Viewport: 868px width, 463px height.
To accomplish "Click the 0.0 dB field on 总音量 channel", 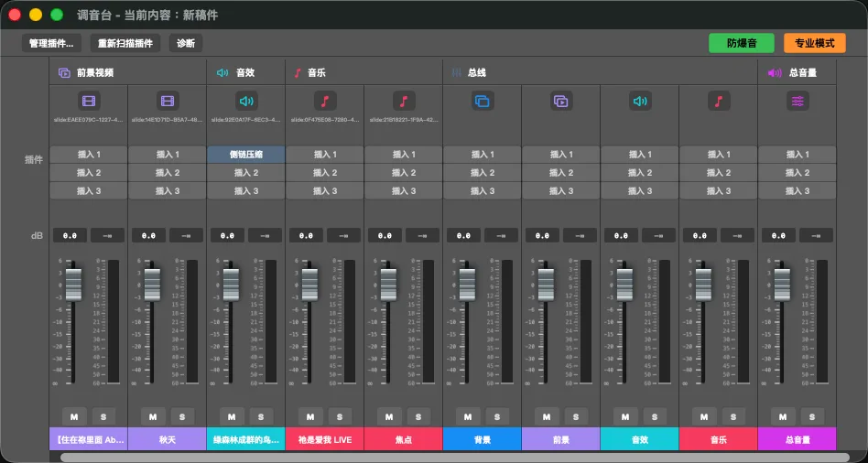I will click(779, 236).
